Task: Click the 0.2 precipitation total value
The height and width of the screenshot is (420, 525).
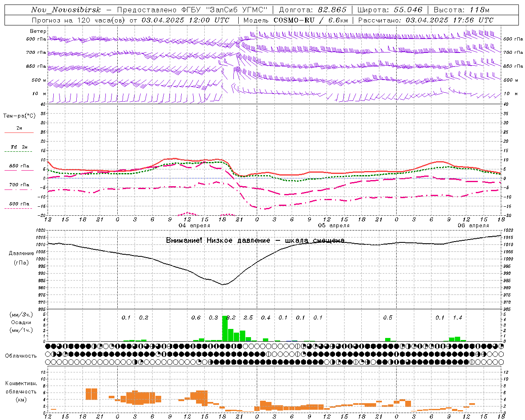Action: (144, 318)
